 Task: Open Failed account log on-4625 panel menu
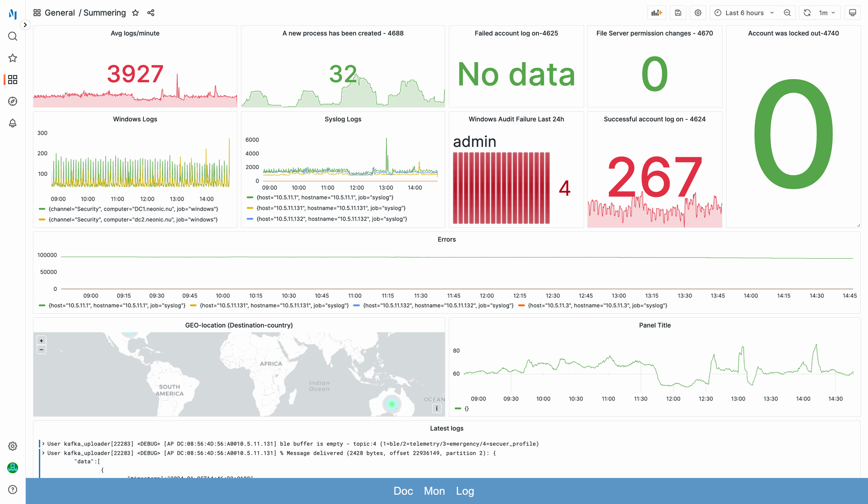pos(516,33)
